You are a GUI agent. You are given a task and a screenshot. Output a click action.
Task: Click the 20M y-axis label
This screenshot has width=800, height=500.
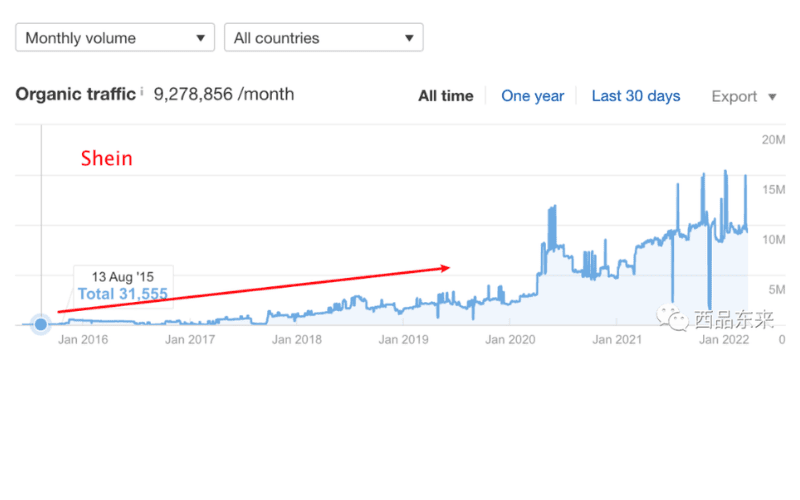pyautogui.click(x=773, y=140)
